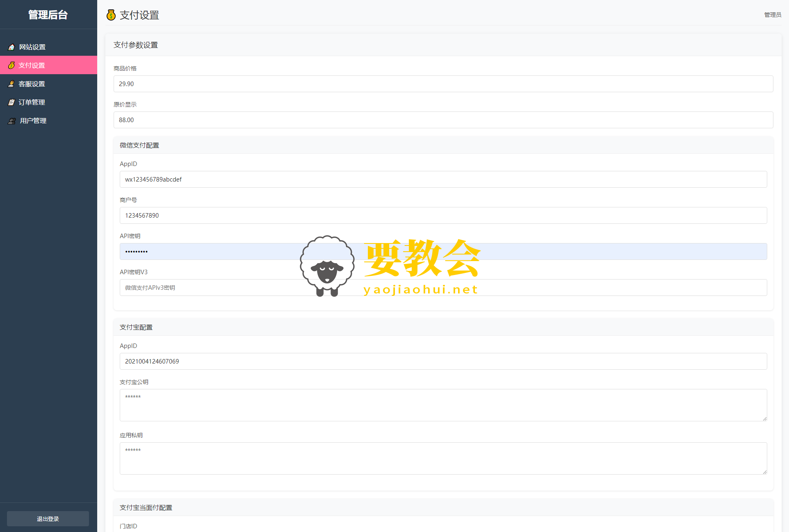
Task: Click the order list icon beside 订单管理
Action: (11, 102)
